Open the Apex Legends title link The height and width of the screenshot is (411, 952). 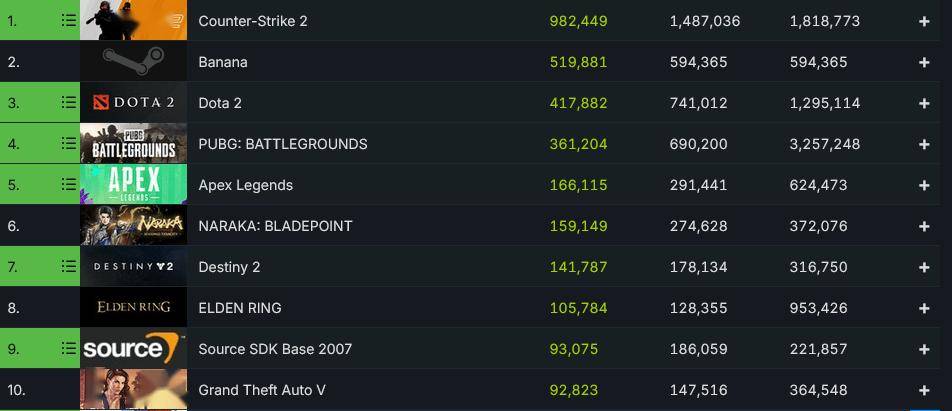click(246, 185)
